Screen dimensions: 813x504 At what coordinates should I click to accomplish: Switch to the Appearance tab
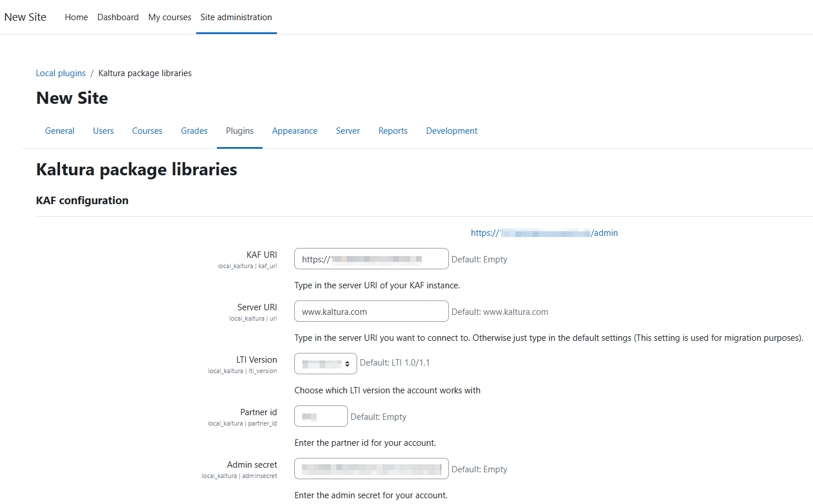coord(295,131)
